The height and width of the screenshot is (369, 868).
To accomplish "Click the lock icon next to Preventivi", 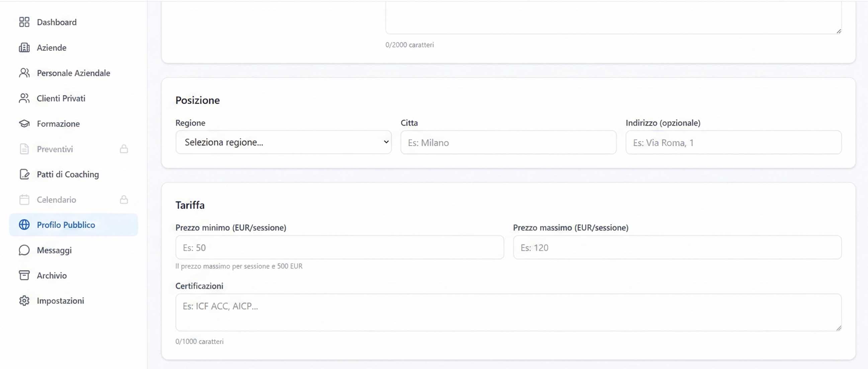I will tap(124, 149).
